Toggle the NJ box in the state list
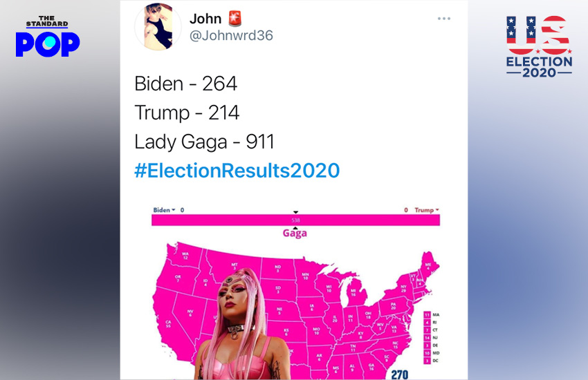588x380 pixels. point(427,338)
